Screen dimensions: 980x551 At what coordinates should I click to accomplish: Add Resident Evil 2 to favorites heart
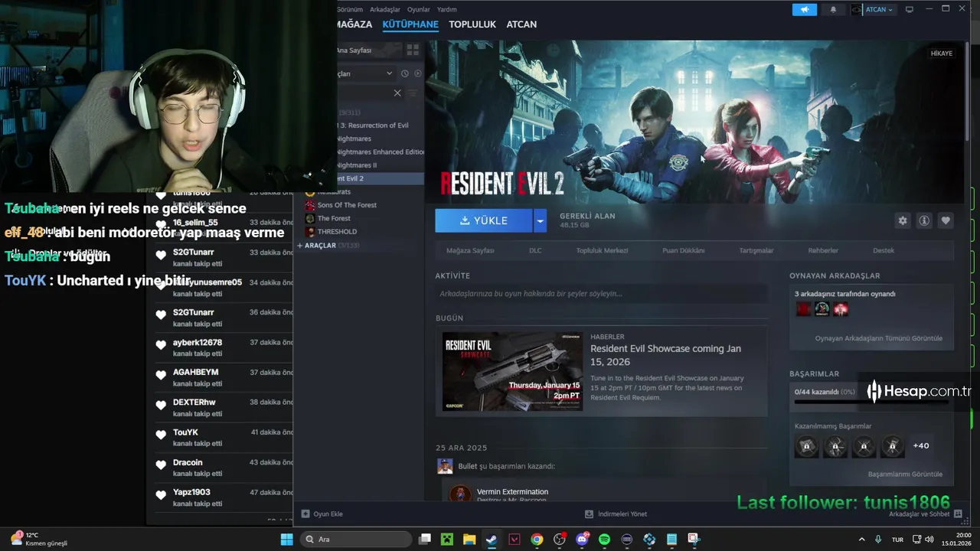click(946, 220)
